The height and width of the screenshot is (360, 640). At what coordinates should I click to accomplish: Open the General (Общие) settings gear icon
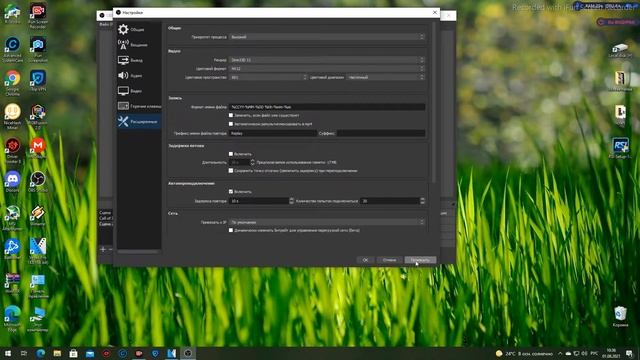coord(123,29)
